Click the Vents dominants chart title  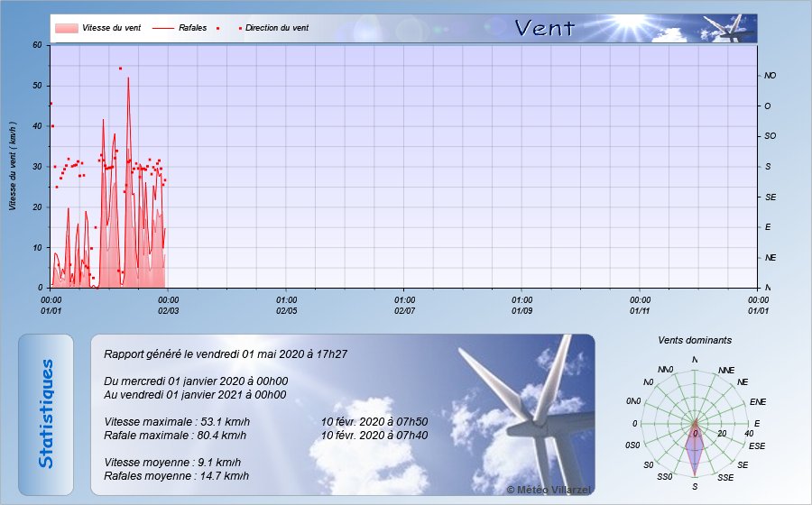point(695,340)
